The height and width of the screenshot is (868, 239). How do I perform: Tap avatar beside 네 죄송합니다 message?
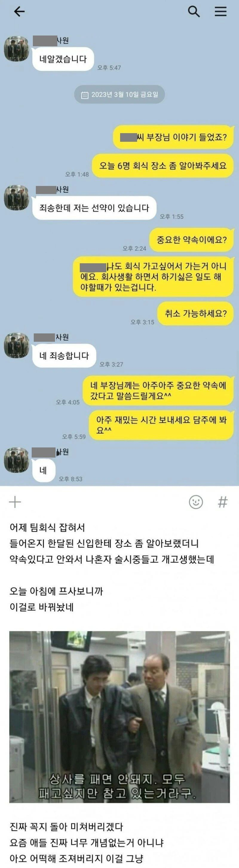pyautogui.click(x=16, y=345)
